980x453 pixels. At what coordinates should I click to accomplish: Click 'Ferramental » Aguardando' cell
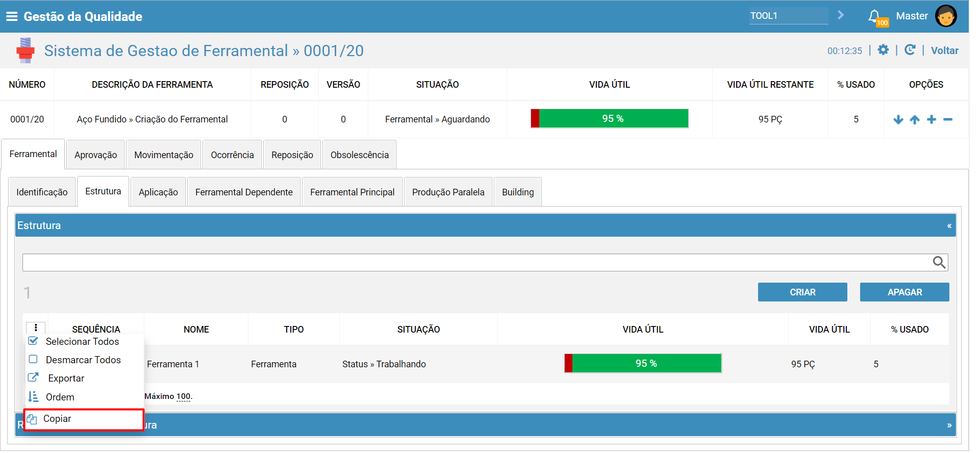(x=437, y=119)
